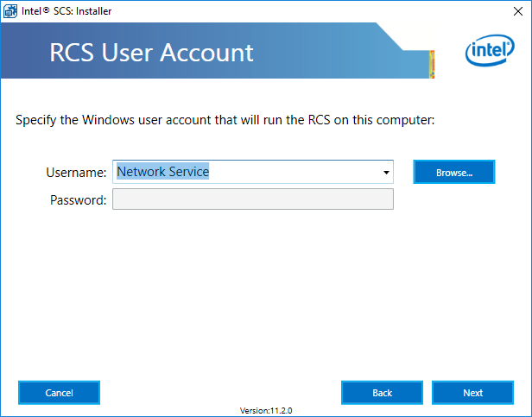Click the Intel logo in the banner
This screenshot has width=532, height=417.
(x=490, y=50)
